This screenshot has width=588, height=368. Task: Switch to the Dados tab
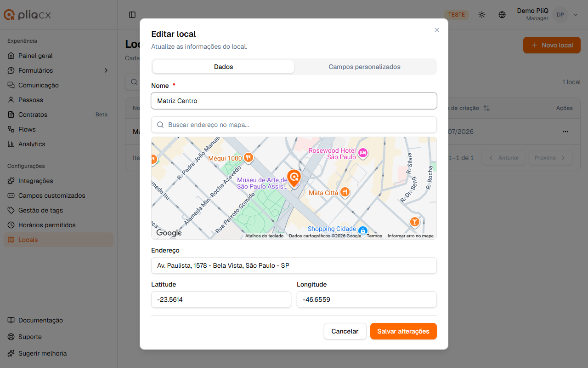pos(223,67)
